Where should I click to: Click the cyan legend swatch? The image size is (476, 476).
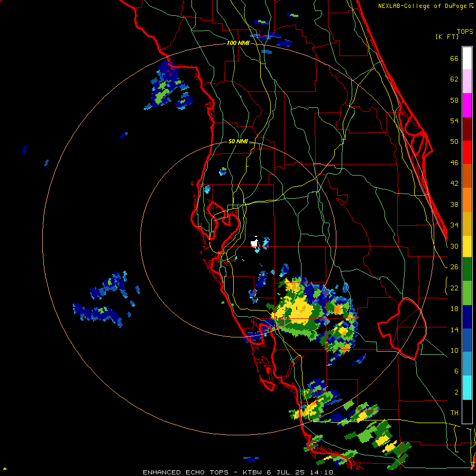467,388
